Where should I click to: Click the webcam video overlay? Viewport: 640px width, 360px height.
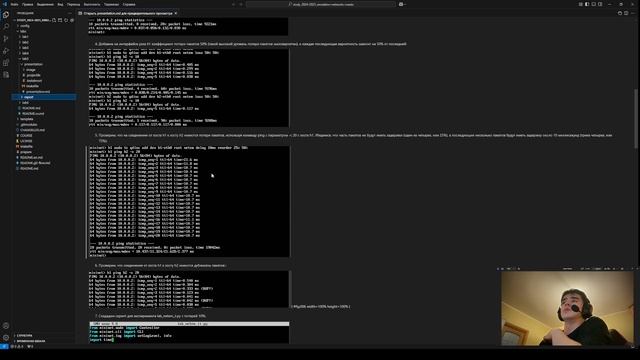pos(567,309)
